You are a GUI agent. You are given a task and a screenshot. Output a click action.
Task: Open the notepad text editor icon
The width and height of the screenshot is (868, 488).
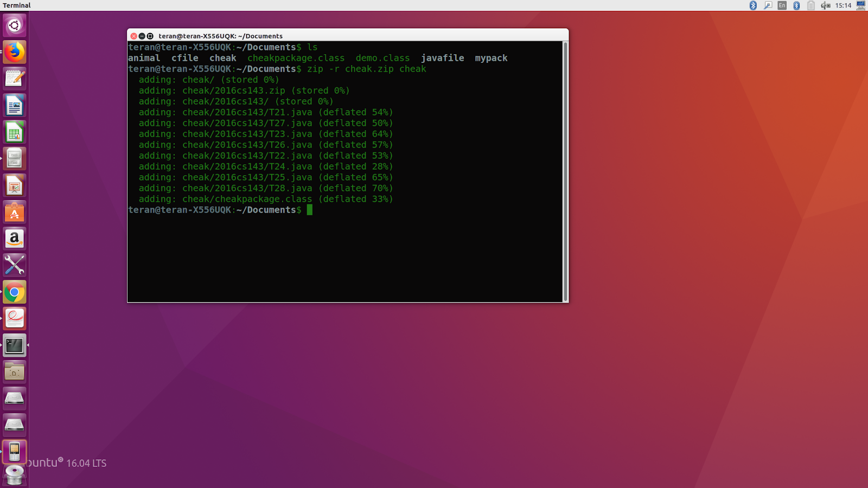tap(15, 79)
